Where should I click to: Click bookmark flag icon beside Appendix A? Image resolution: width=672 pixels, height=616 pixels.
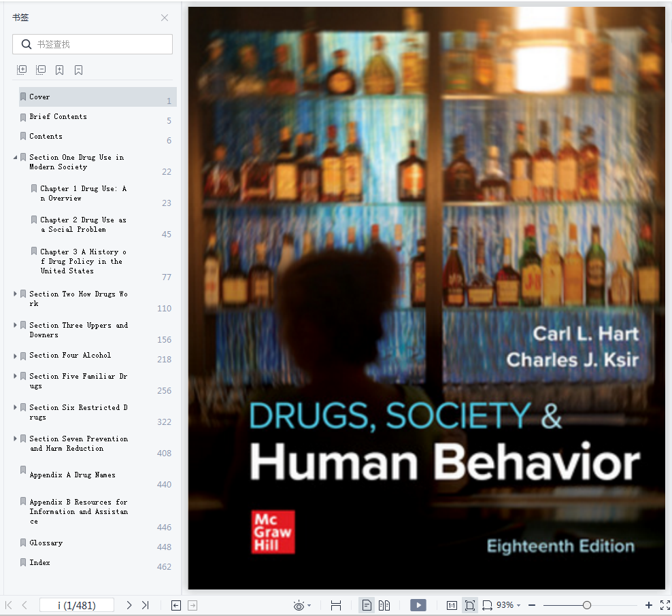(23, 470)
